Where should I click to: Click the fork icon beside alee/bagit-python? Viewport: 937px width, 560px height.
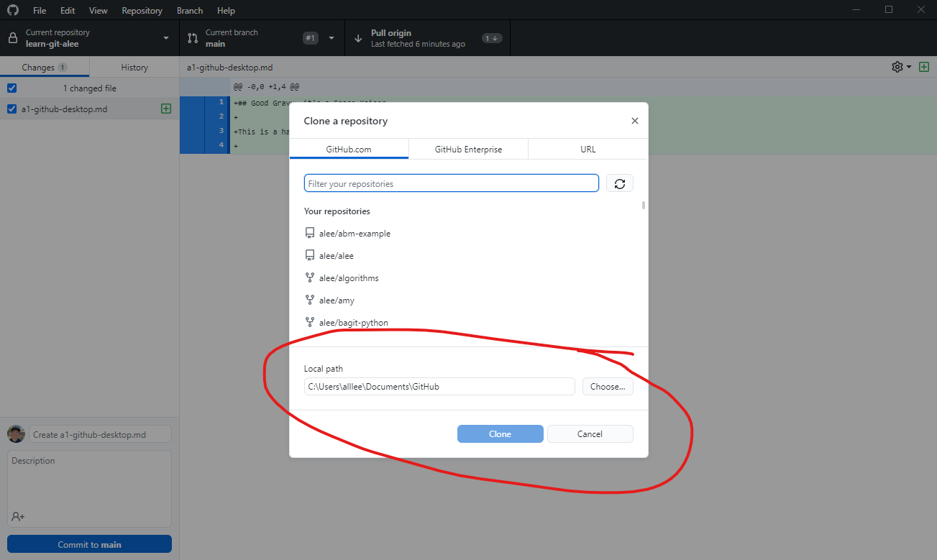(x=310, y=323)
